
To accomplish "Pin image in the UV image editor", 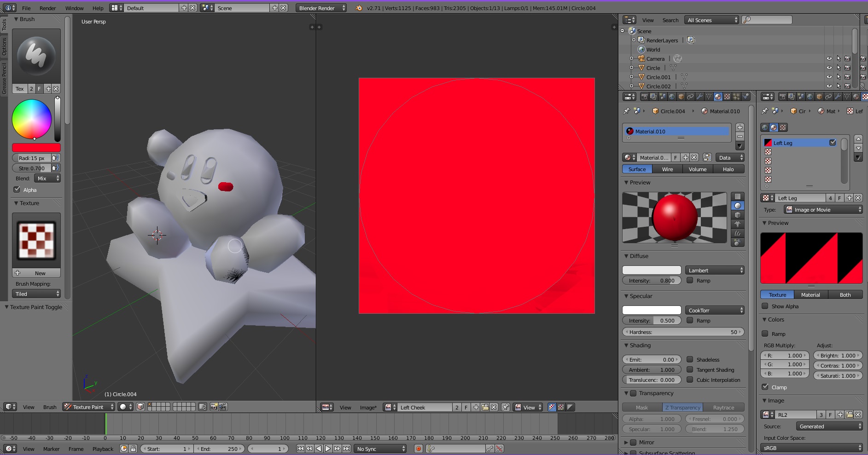I will click(x=506, y=407).
